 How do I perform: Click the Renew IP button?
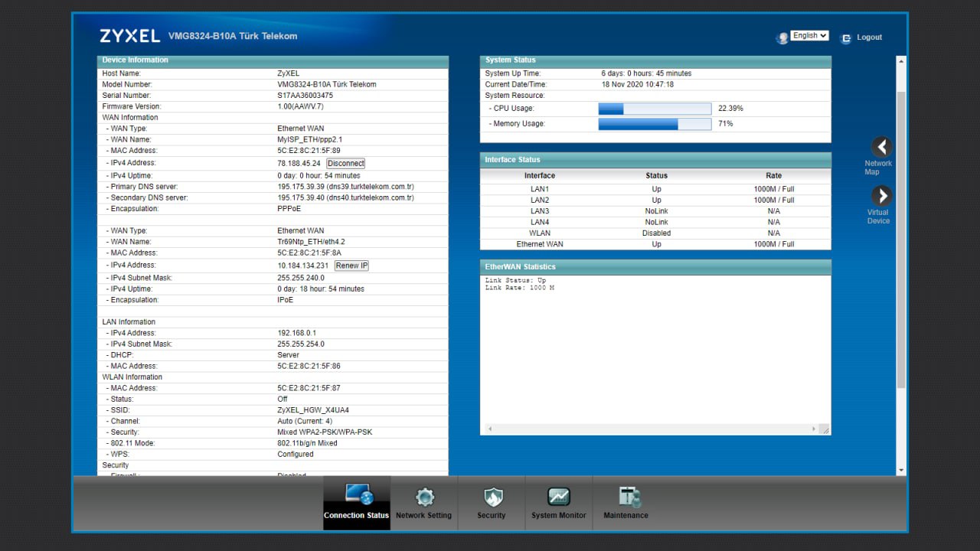coord(352,266)
